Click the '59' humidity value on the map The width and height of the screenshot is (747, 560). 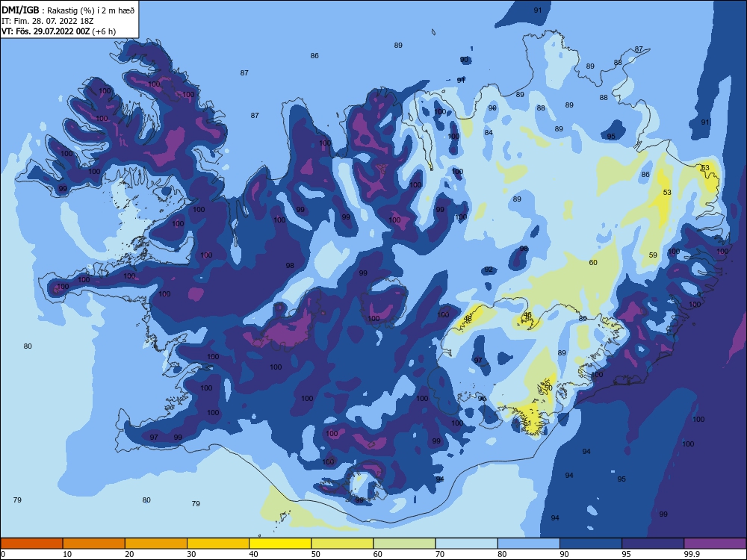tap(653, 255)
